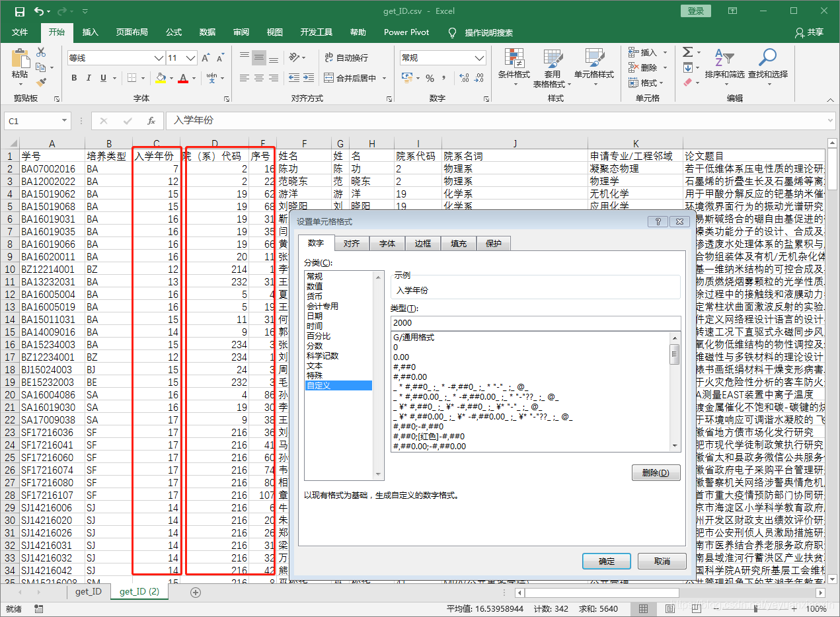Click the Fill down arrow icon
The width and height of the screenshot is (840, 617).
(687, 67)
